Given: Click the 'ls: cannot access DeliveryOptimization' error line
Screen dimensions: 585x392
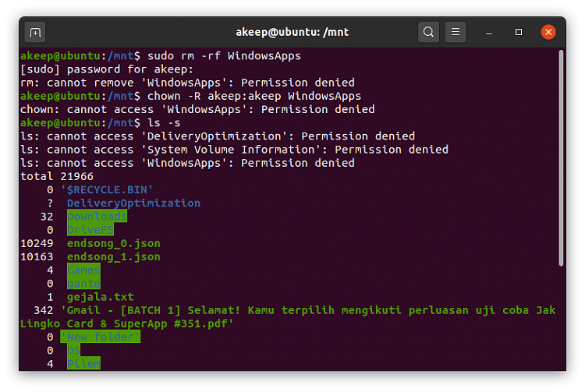Looking at the screenshot, I should coord(218,136).
